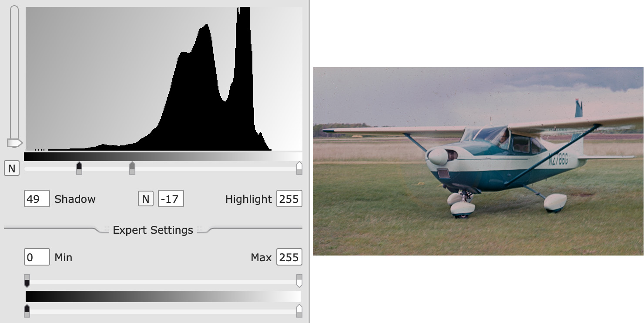Click the Min value field showing 0
The width and height of the screenshot is (644, 323).
click(x=37, y=257)
